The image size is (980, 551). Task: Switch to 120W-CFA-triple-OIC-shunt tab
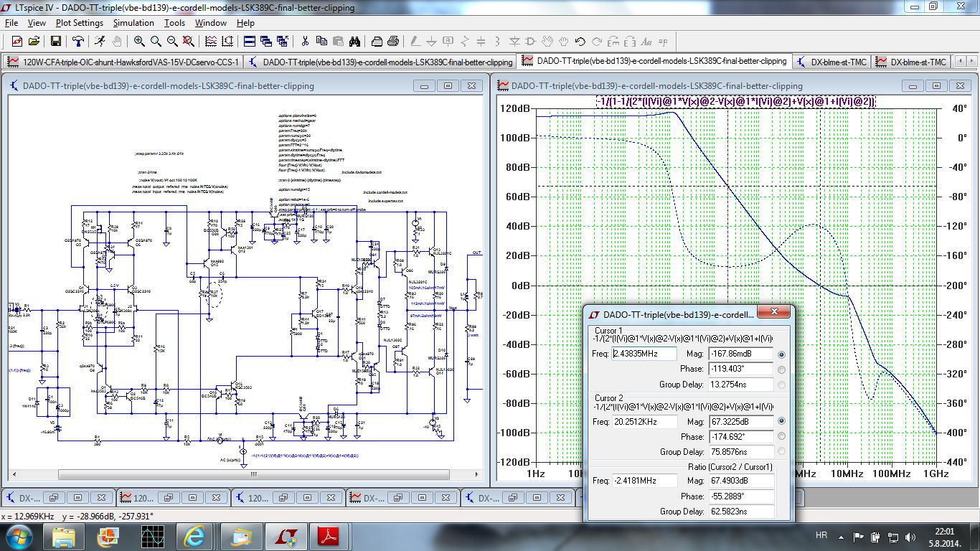(x=123, y=62)
